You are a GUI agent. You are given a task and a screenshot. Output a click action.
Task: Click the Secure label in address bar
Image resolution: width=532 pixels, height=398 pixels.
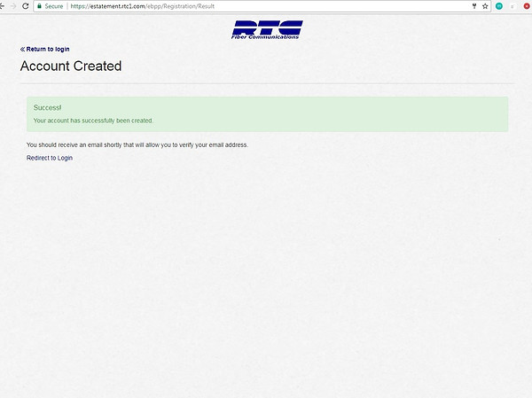54,6
